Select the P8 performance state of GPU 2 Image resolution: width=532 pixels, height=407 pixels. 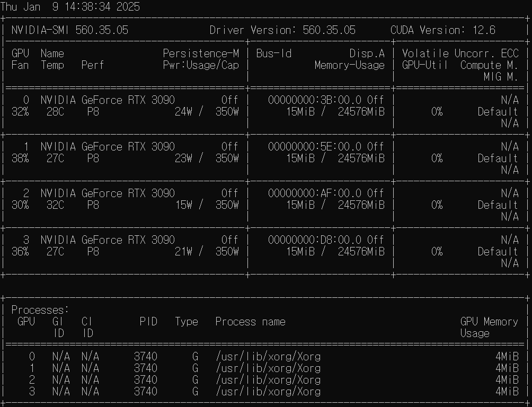pos(93,205)
